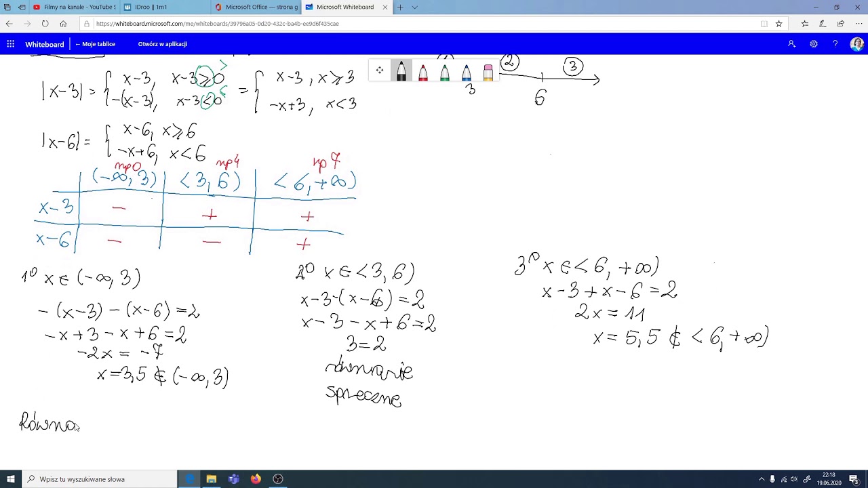The width and height of the screenshot is (868, 488).
Task: Open Whiteboard settings gear
Action: tap(814, 44)
